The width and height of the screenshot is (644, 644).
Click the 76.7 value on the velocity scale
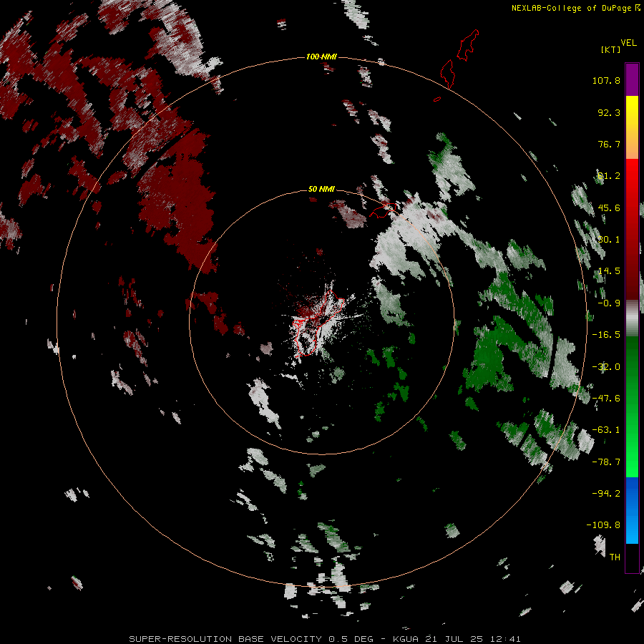pos(609,144)
